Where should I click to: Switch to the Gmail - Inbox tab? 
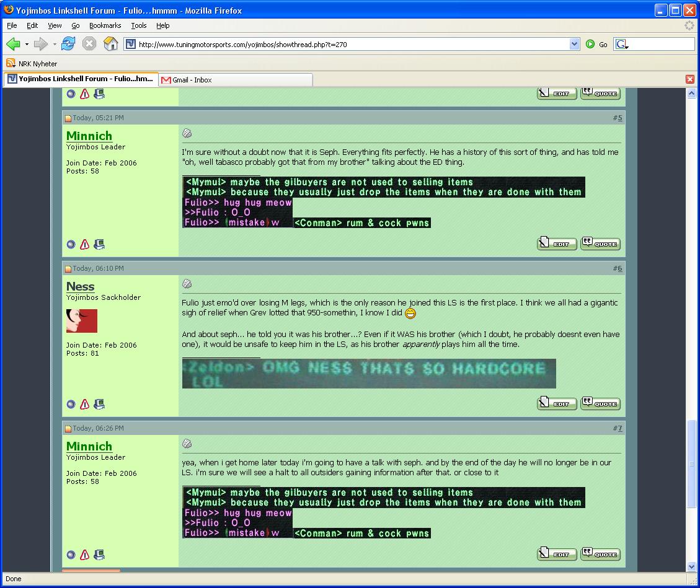tap(192, 80)
